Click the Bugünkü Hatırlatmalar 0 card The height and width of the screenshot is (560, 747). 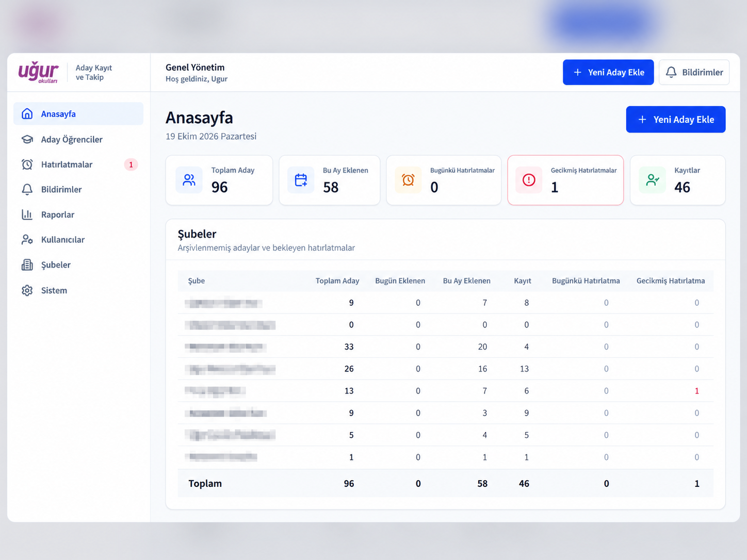444,180
